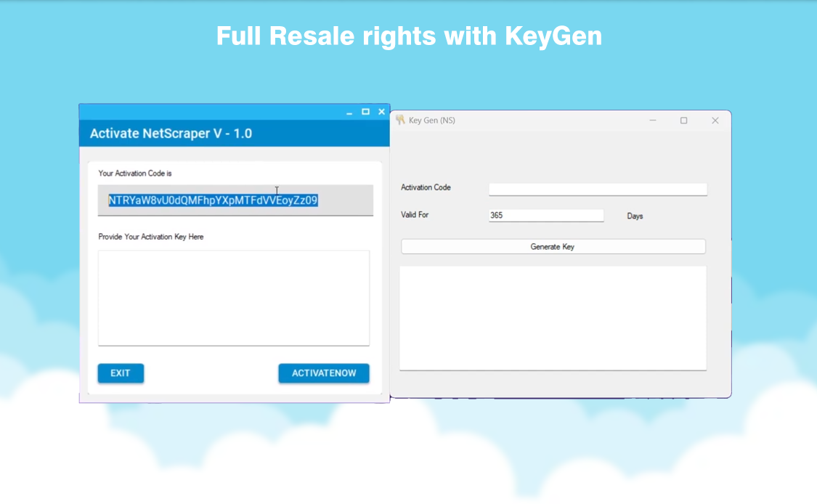The image size is (817, 504).
Task: Minimize the Activate NetScraper window
Action: coord(349,112)
